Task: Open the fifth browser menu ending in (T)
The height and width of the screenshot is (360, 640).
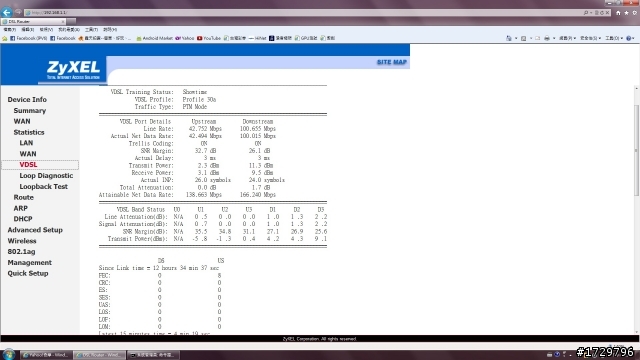Action: click(x=91, y=30)
